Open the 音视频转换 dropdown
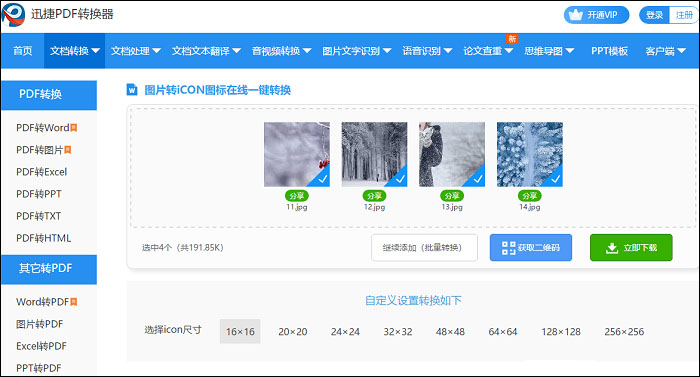700x377 pixels. [281, 51]
